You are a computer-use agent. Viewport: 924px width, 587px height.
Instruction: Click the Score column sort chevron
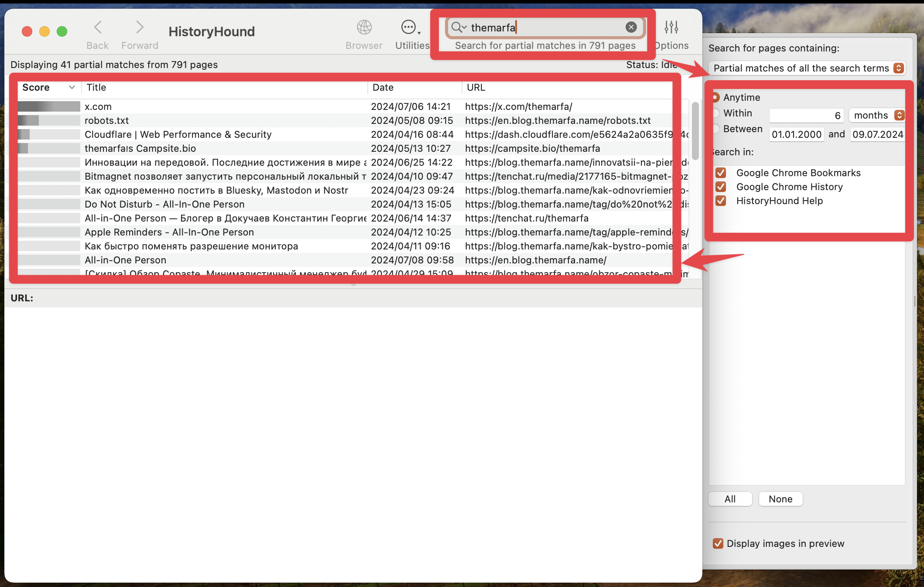(x=72, y=87)
